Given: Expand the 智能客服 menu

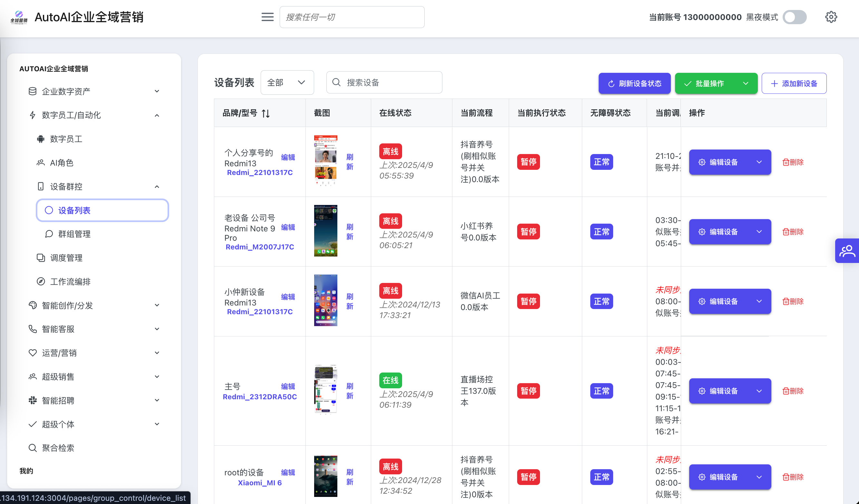Looking at the screenshot, I should [x=94, y=329].
